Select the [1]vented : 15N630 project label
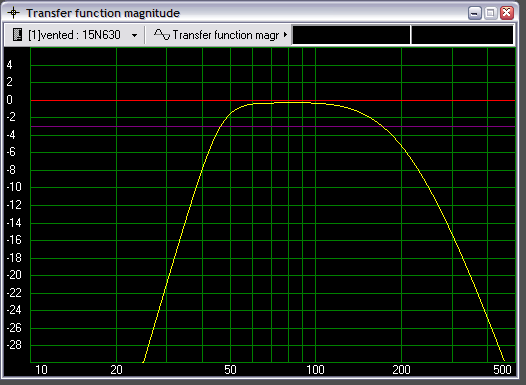The image size is (526, 385). (x=74, y=35)
